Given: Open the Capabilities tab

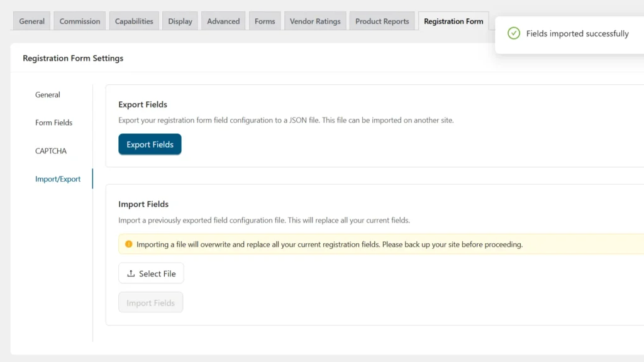Looking at the screenshot, I should (x=134, y=21).
